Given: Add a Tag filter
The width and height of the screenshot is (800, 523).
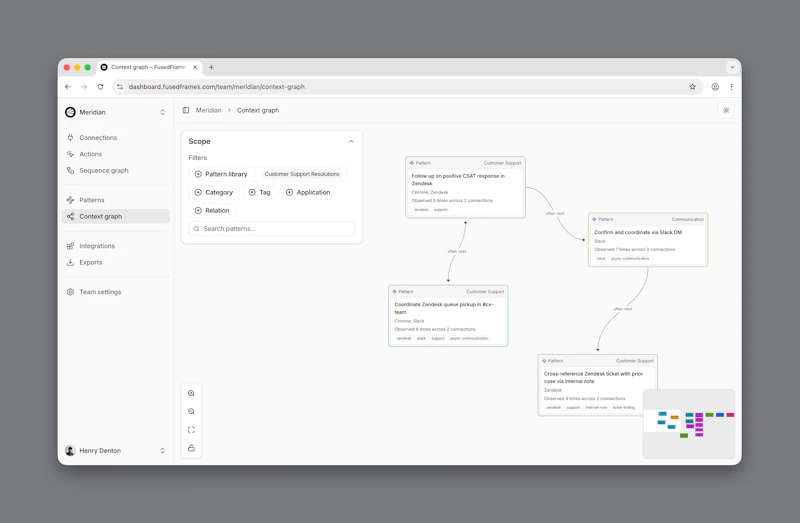Looking at the screenshot, I should (259, 192).
